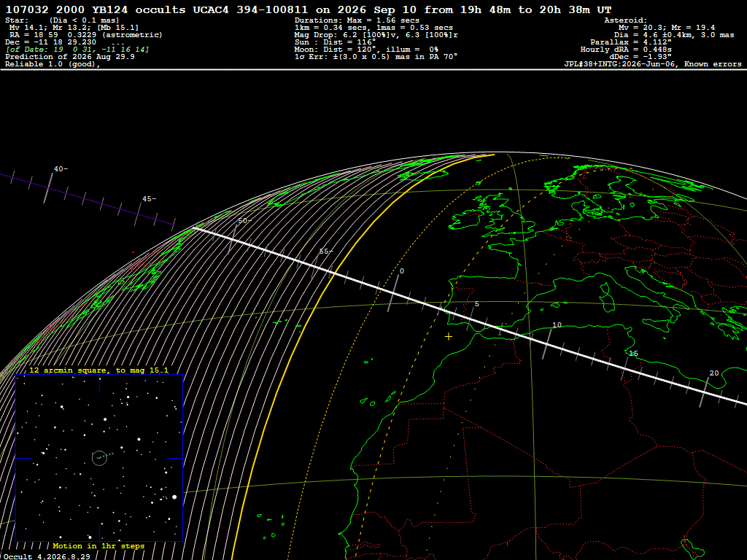Click the Occult 4.2026.8.29 version text
This screenshot has height=560, width=747.
(47, 556)
